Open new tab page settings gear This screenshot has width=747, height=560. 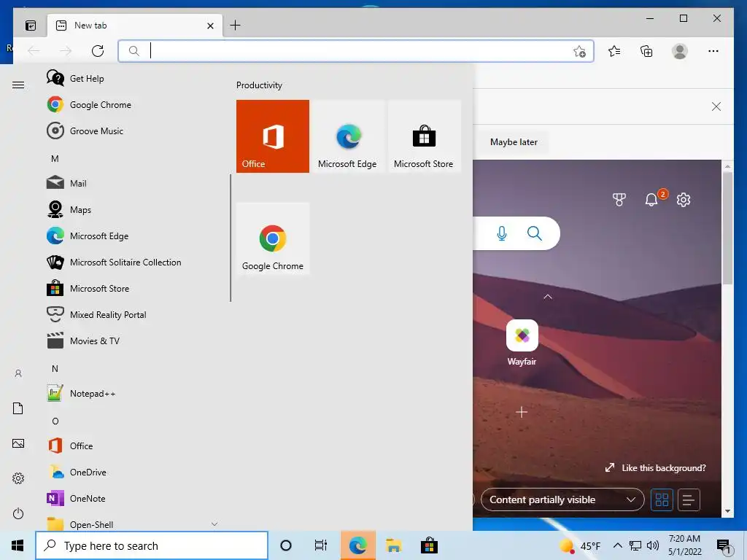pos(684,200)
